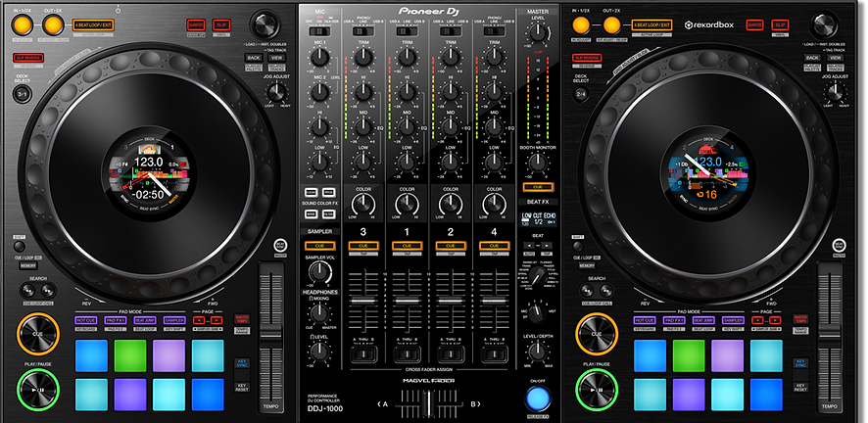Click the Magvel crossfader handle
Screen dimensions: 868x423
(427, 404)
